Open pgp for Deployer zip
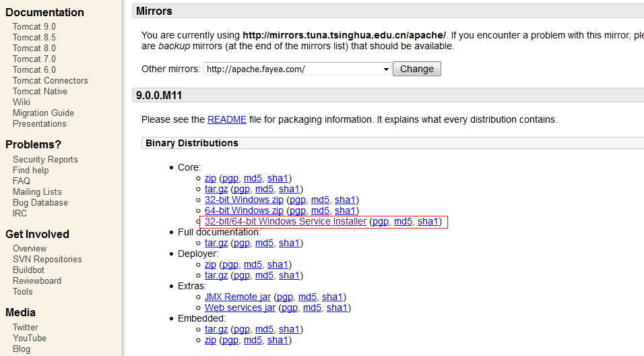Screen dimensions: 644x356 point(230,265)
